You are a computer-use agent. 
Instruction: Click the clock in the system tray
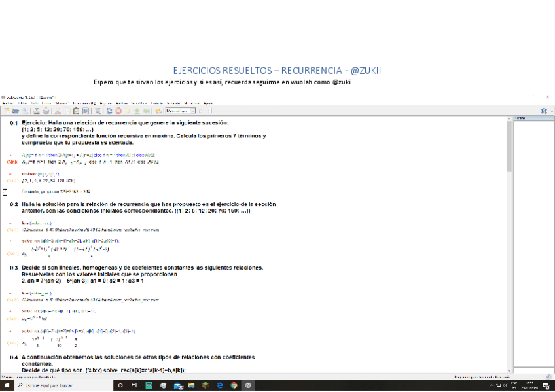pyautogui.click(x=530, y=385)
